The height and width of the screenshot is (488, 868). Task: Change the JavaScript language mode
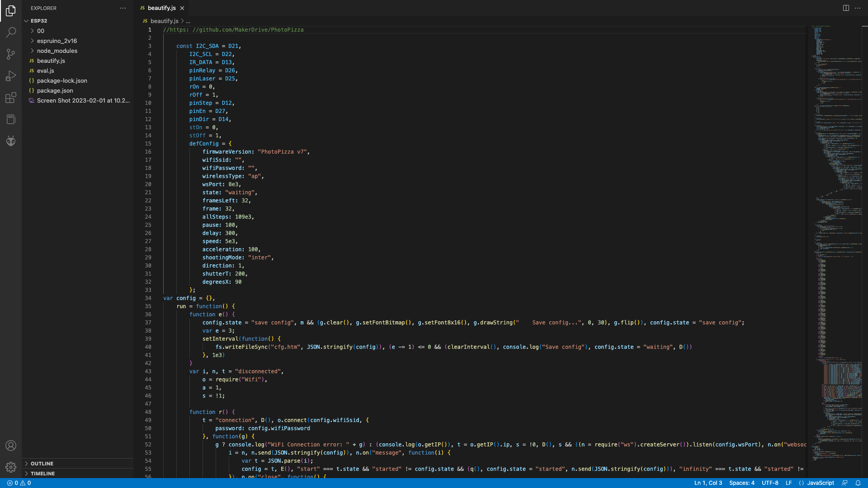coord(820,483)
